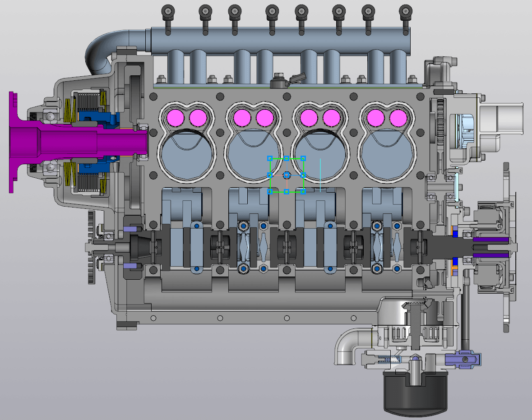Pick the leftmost pink valve port
532x420 pixels.
coord(176,118)
